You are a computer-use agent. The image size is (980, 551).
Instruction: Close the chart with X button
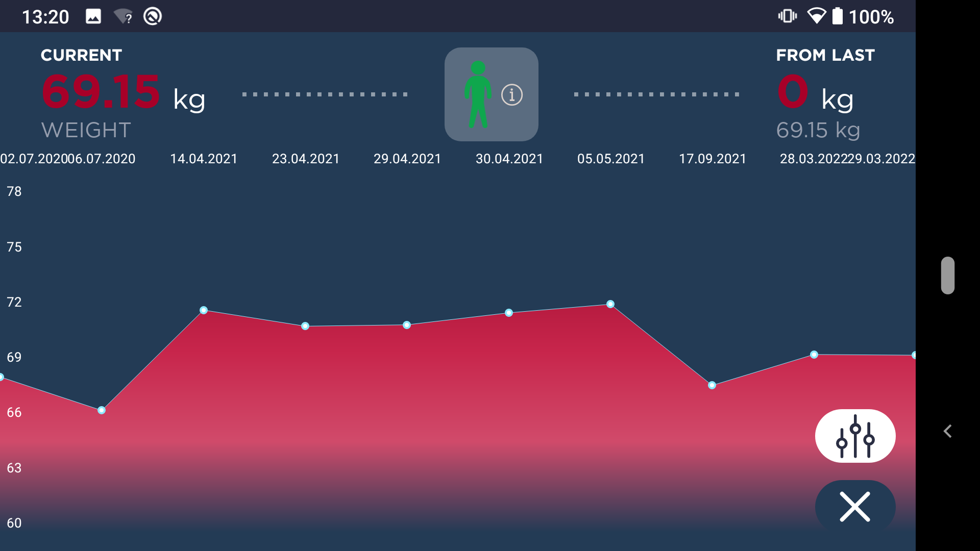[855, 507]
